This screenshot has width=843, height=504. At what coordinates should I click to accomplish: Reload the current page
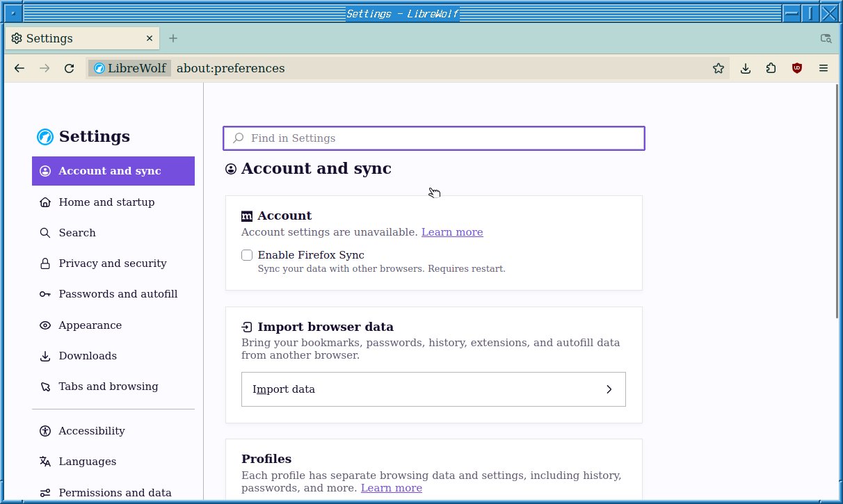tap(69, 68)
